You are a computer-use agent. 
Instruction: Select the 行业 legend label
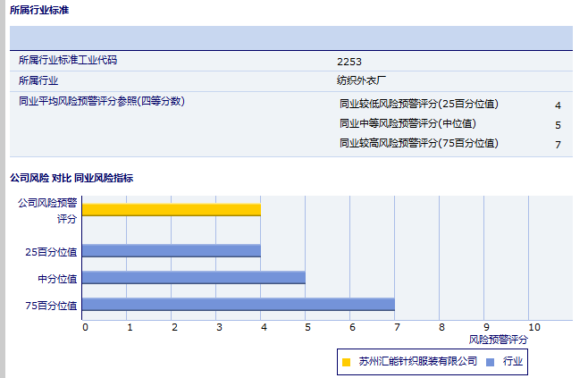pyautogui.click(x=513, y=362)
